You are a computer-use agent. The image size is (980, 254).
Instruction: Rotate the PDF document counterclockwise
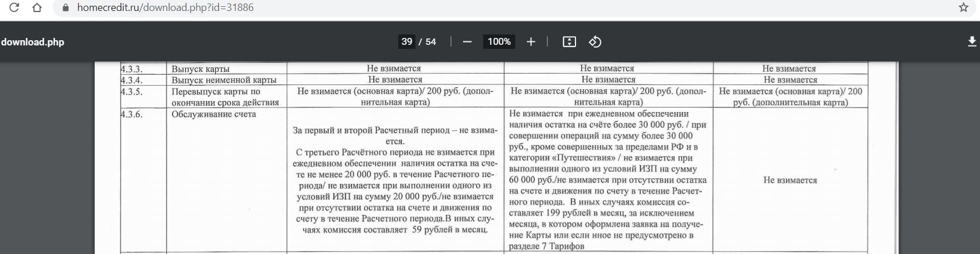[595, 42]
